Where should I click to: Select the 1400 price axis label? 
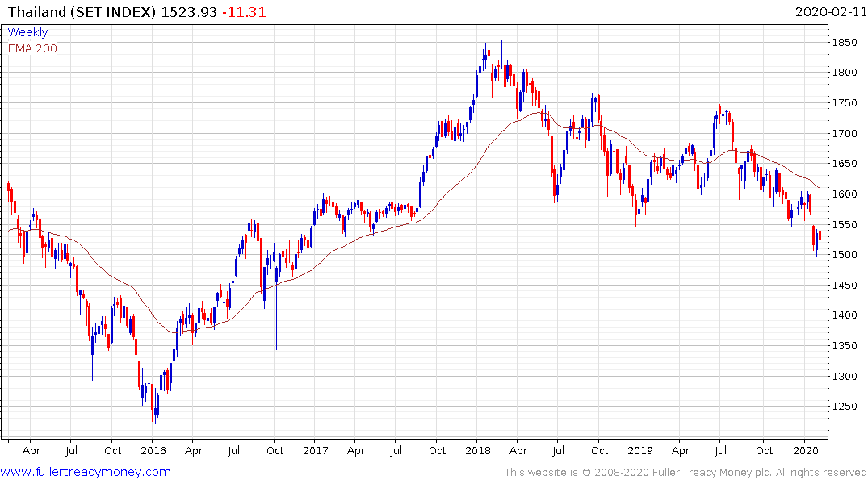click(845, 315)
